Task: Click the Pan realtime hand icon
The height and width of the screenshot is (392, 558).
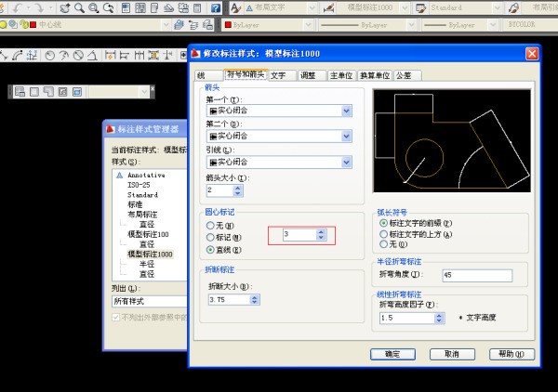Action: click(x=65, y=7)
